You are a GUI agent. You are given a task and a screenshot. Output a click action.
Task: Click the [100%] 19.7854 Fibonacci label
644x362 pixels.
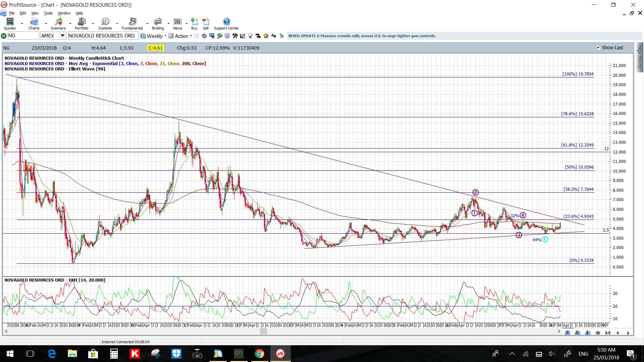[578, 74]
